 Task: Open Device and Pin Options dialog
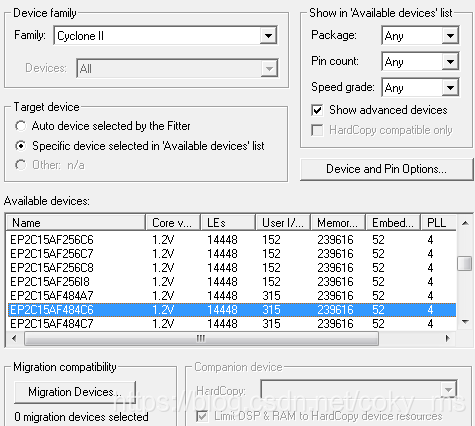(386, 169)
